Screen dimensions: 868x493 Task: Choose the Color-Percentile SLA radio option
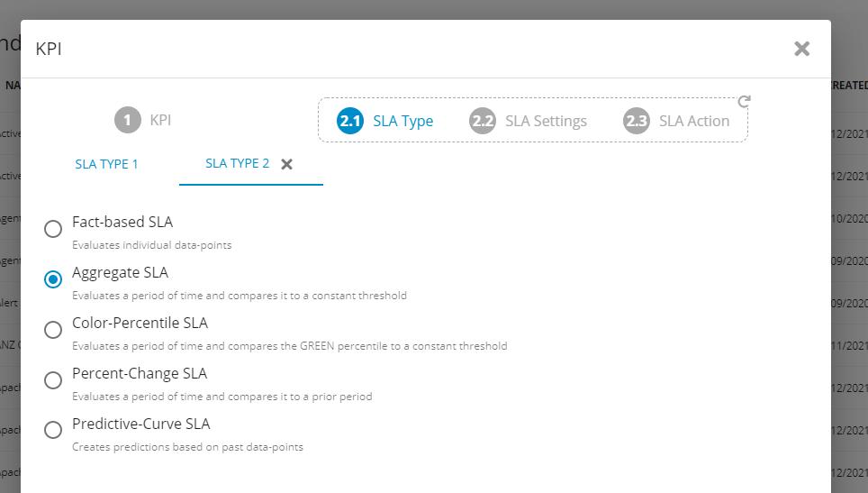tap(53, 330)
